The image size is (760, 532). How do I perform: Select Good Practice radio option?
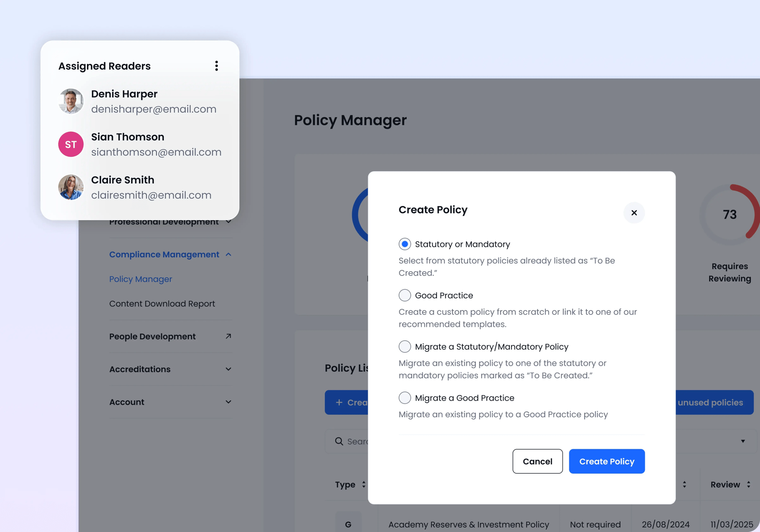point(405,295)
